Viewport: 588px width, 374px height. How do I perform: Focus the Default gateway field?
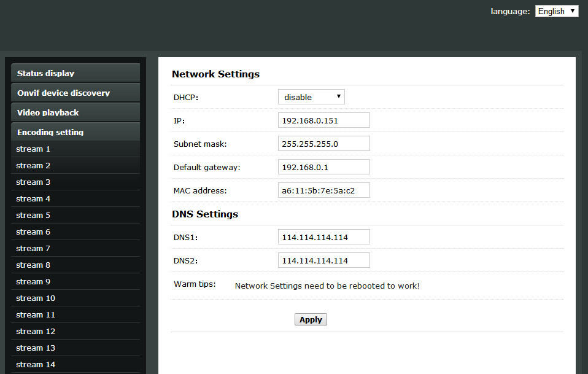(x=323, y=166)
